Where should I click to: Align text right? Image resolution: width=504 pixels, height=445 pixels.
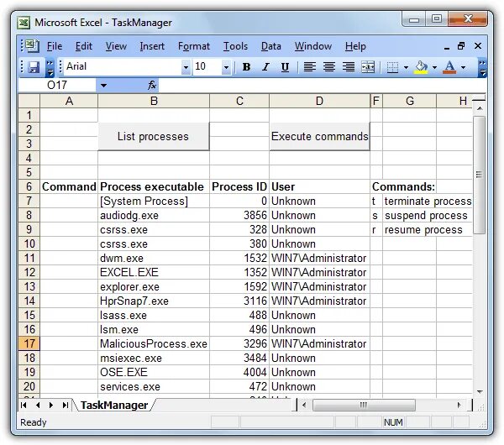click(349, 67)
